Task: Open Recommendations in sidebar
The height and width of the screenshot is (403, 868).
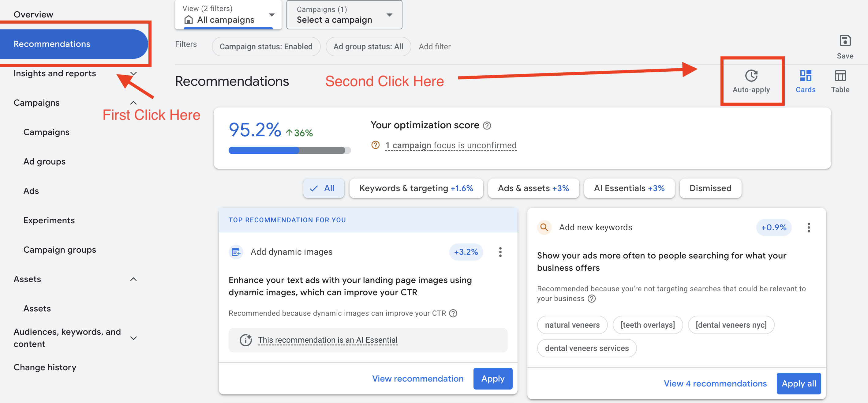Action: 74,44
